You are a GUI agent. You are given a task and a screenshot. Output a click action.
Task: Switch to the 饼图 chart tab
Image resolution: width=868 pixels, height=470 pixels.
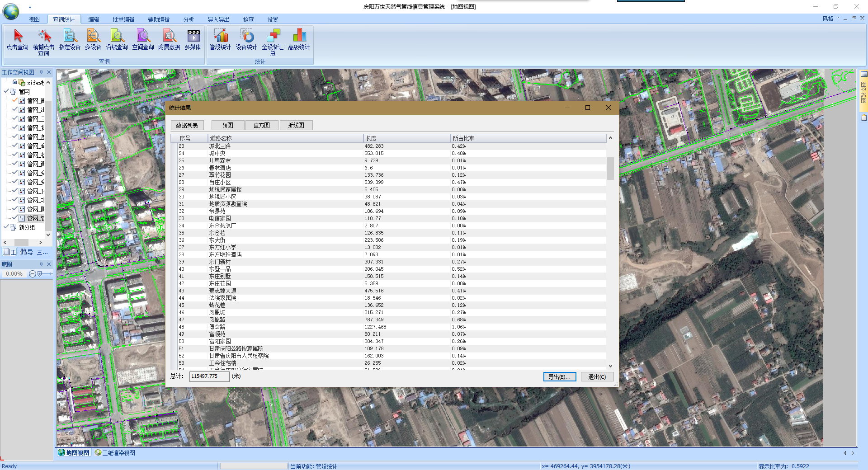pos(228,125)
